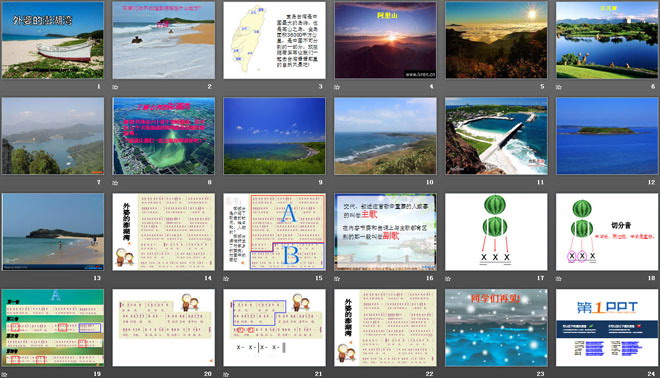660x378 pixels.
Task: Click the animation star icon under slide 17
Action: click(448, 279)
